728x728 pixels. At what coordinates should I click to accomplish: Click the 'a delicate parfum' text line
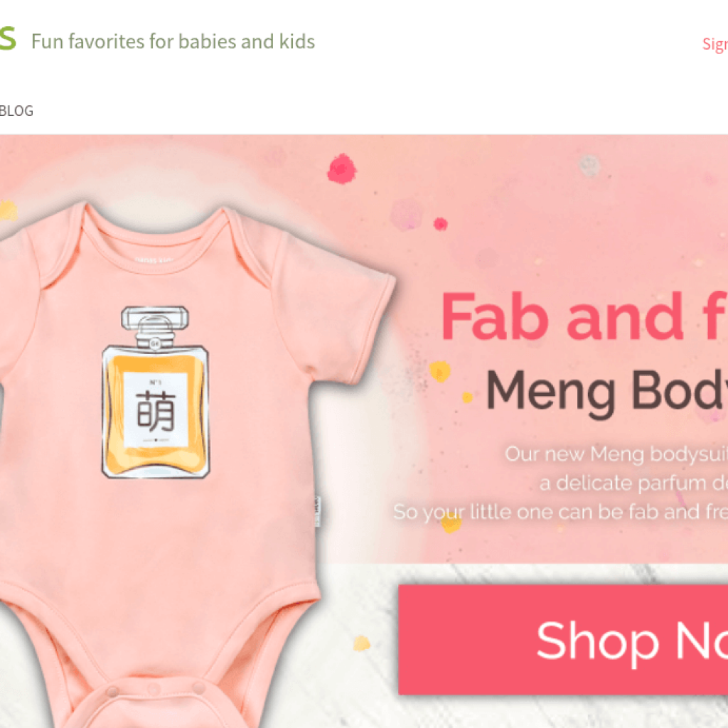tap(633, 483)
